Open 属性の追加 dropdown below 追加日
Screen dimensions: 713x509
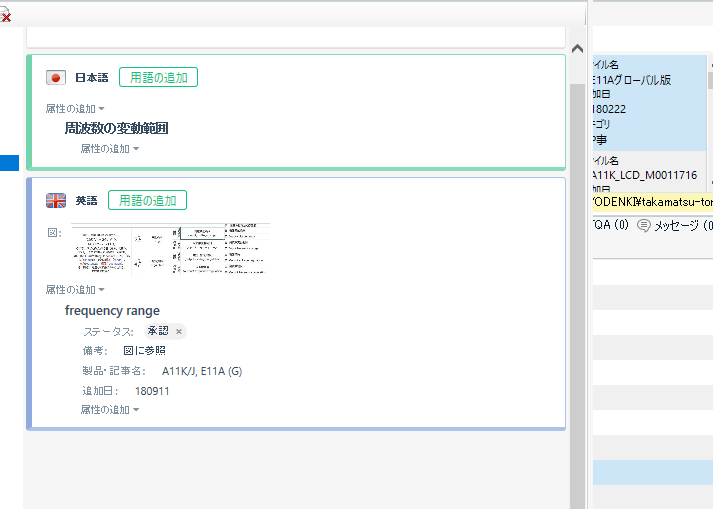click(110, 409)
